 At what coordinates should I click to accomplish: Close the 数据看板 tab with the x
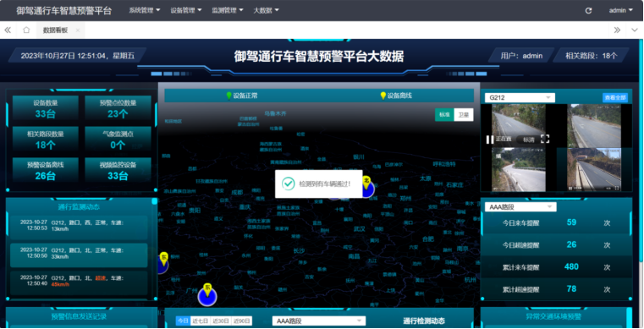tap(78, 30)
